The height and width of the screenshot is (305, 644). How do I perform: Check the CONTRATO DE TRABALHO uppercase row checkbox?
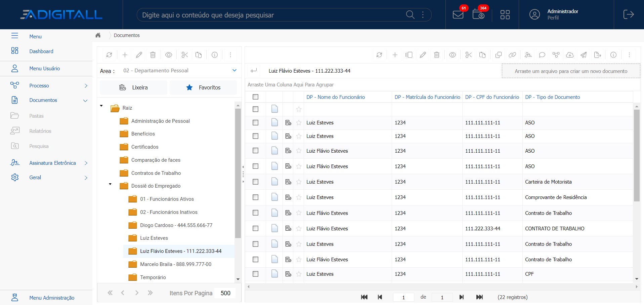[x=255, y=228]
